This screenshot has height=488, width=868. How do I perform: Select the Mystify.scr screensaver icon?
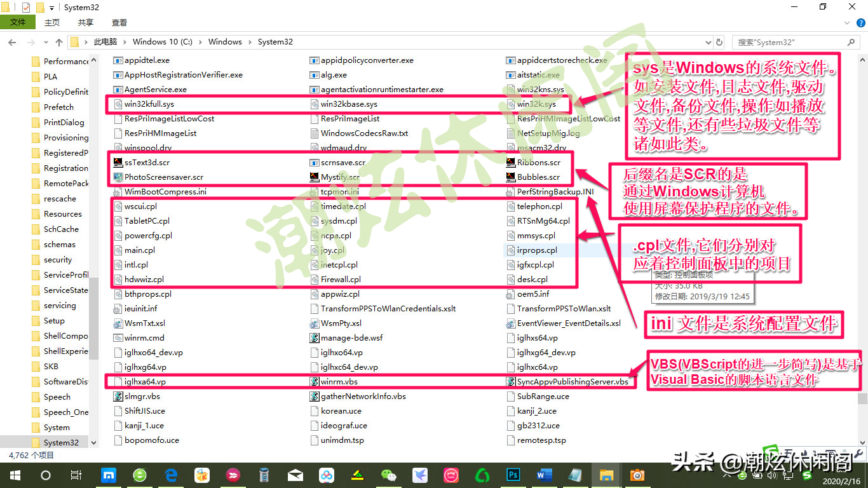click(314, 177)
